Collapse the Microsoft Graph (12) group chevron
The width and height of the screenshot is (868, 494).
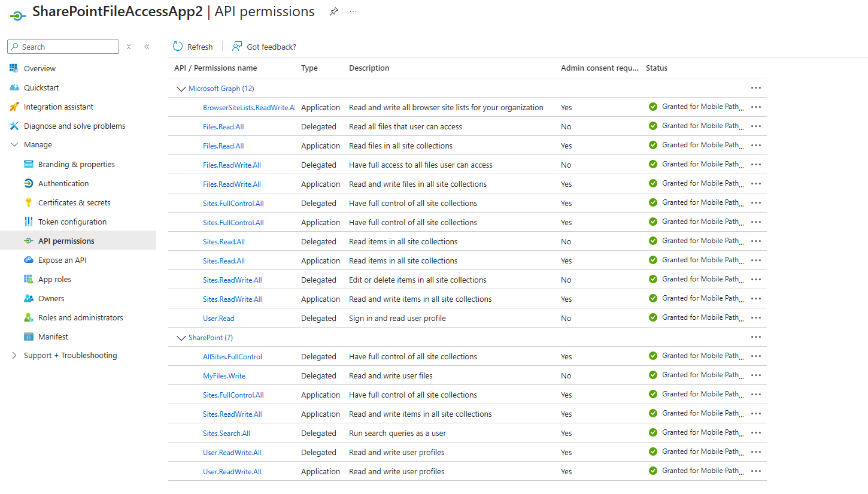pyautogui.click(x=181, y=89)
